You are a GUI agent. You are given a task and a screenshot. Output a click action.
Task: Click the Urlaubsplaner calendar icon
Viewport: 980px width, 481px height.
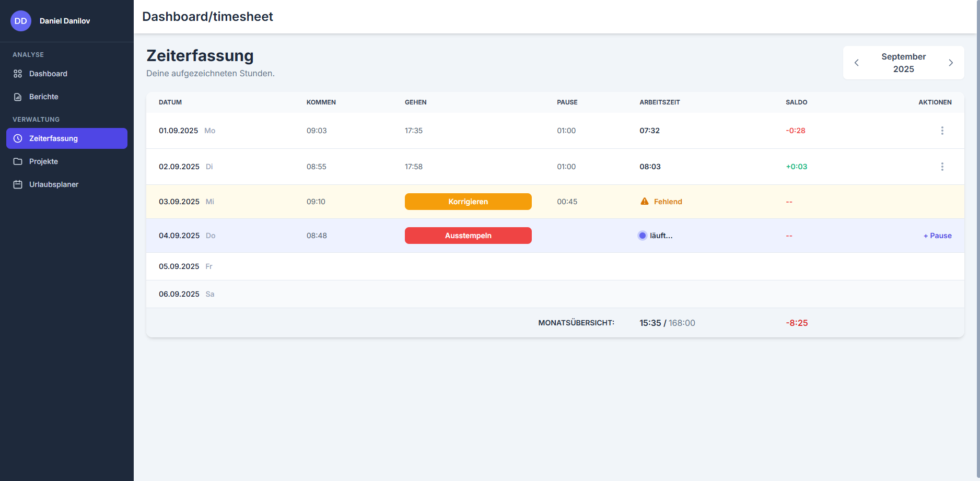point(18,184)
